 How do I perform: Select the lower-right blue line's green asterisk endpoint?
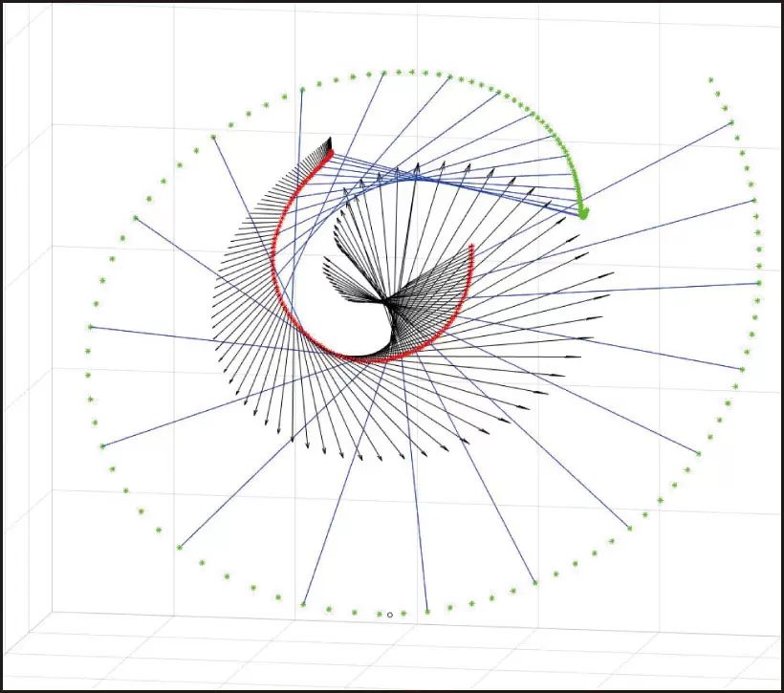[628, 527]
